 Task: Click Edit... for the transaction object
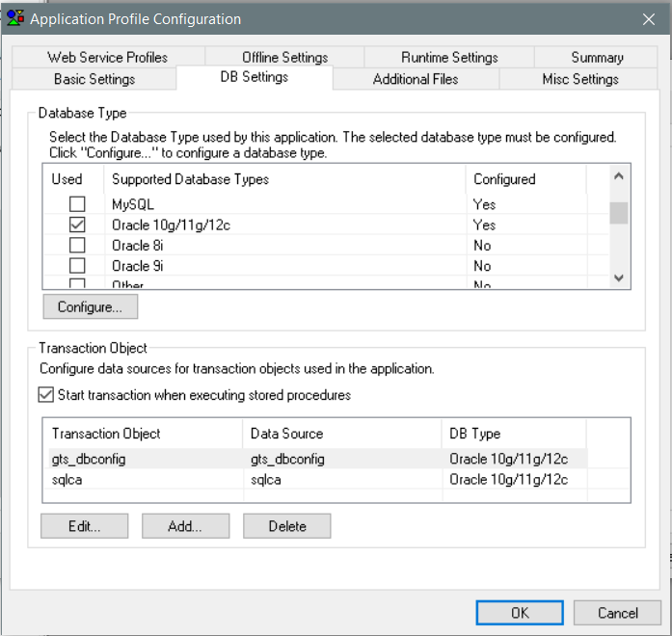pos(84,526)
